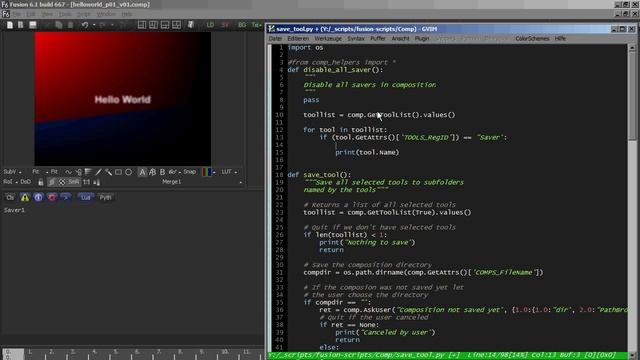The image size is (640, 360).
Task: Click the Saver1 console output text
Action: pos(14,210)
